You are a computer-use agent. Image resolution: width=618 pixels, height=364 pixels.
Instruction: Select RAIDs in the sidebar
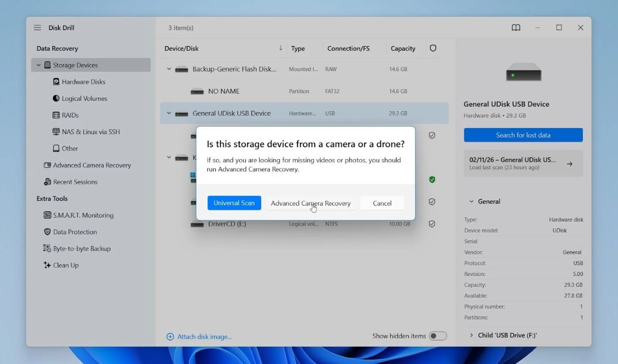pyautogui.click(x=70, y=115)
